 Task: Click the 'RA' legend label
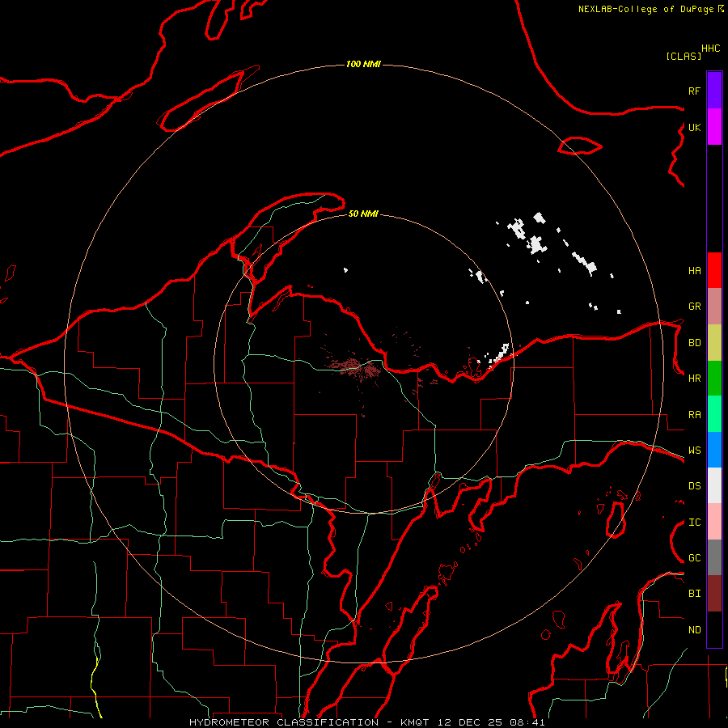pyautogui.click(x=695, y=415)
